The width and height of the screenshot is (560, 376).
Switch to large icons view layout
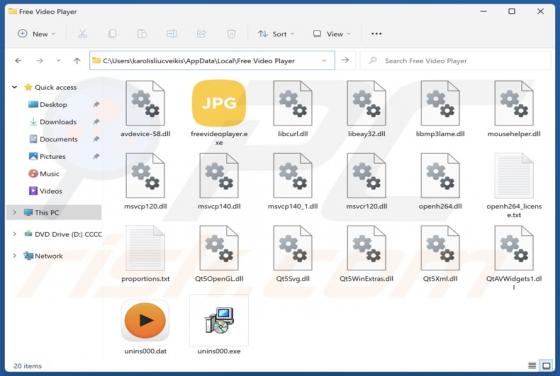click(546, 366)
